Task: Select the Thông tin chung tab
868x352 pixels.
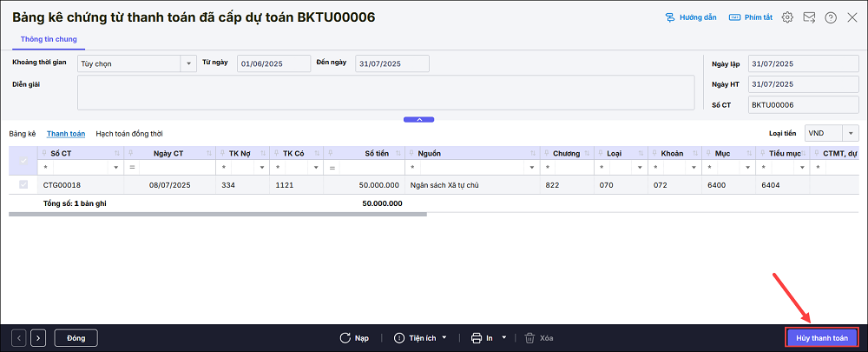Action: coord(49,39)
